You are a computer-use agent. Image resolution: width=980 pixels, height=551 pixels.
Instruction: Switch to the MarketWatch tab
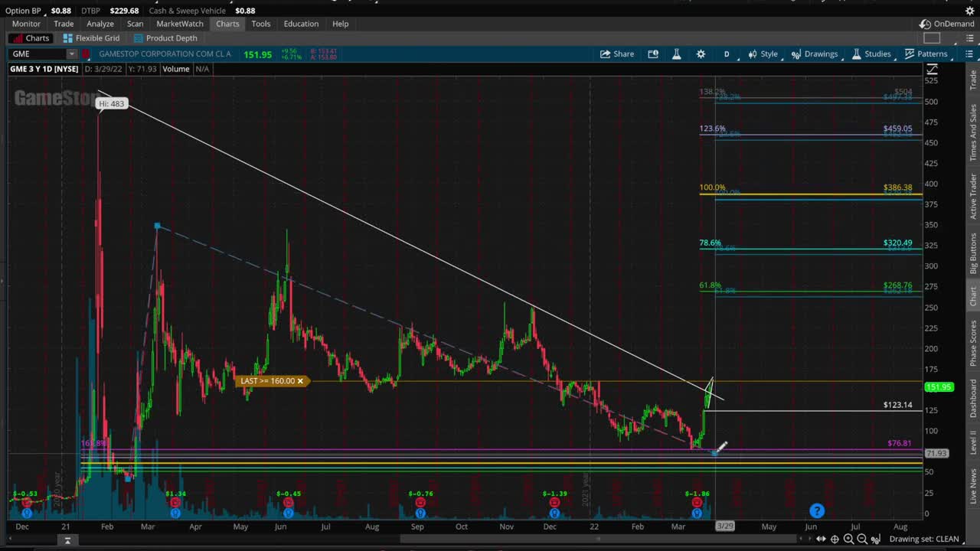180,24
